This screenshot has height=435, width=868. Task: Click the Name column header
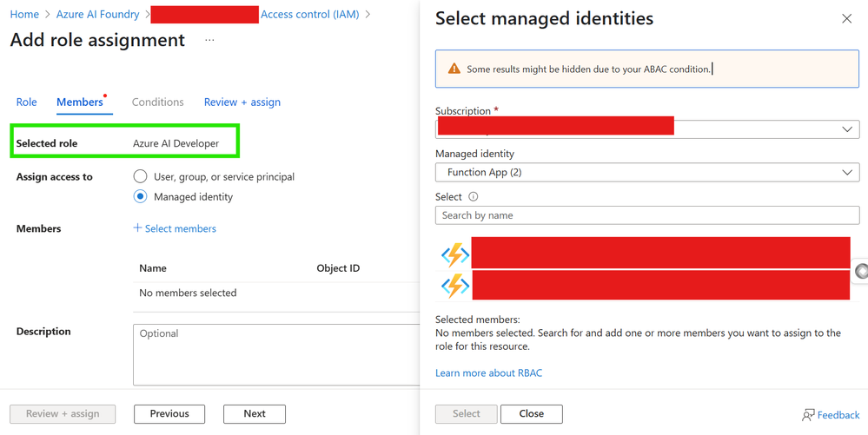click(x=153, y=268)
